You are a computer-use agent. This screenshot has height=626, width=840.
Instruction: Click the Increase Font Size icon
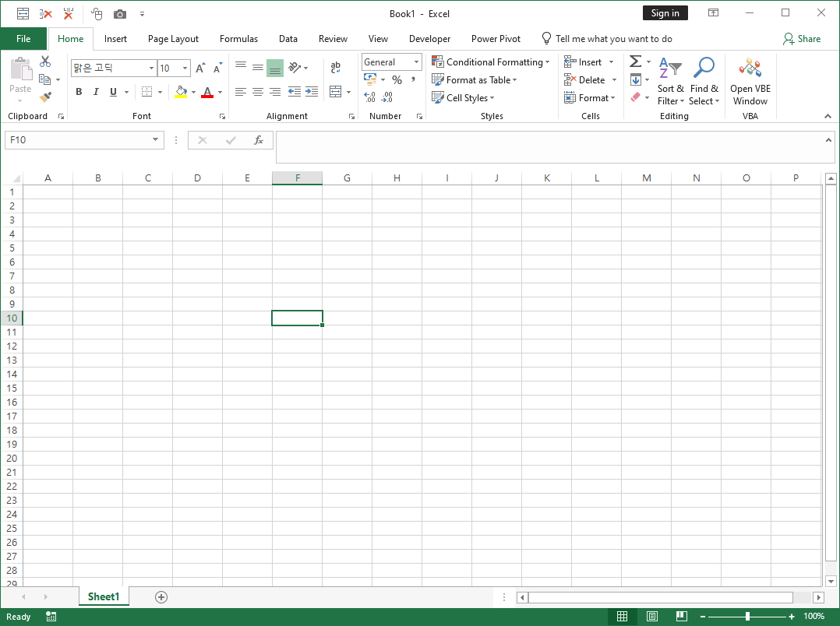click(199, 68)
